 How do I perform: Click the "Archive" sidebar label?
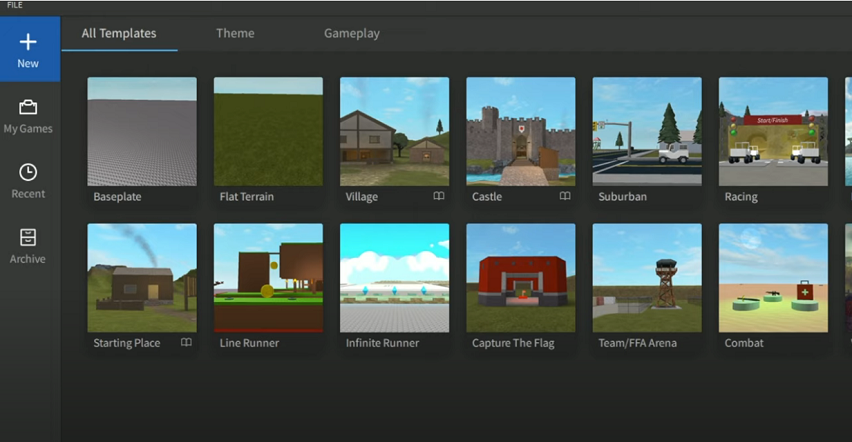28,259
